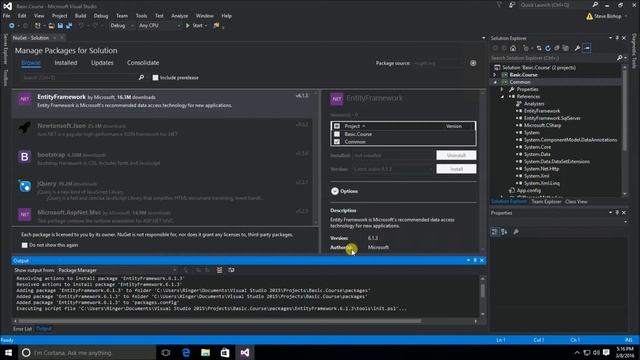Open the Build menu
Image resolution: width=640 pixels, height=360 pixels.
(80, 16)
